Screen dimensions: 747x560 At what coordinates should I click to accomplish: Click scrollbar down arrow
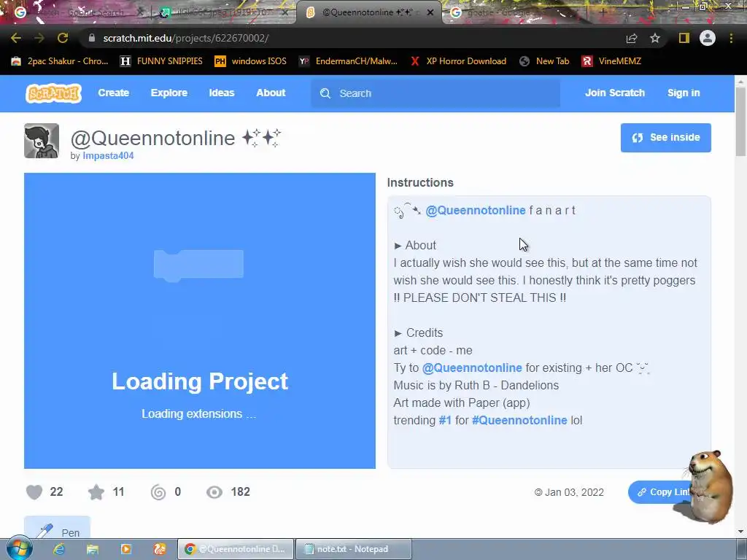[x=741, y=532]
